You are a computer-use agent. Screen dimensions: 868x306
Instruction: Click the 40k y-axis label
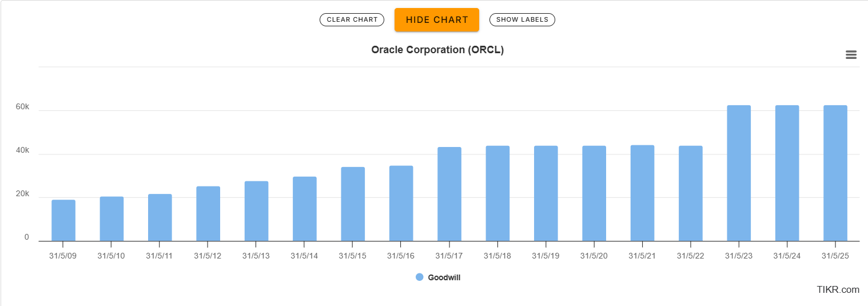point(22,150)
